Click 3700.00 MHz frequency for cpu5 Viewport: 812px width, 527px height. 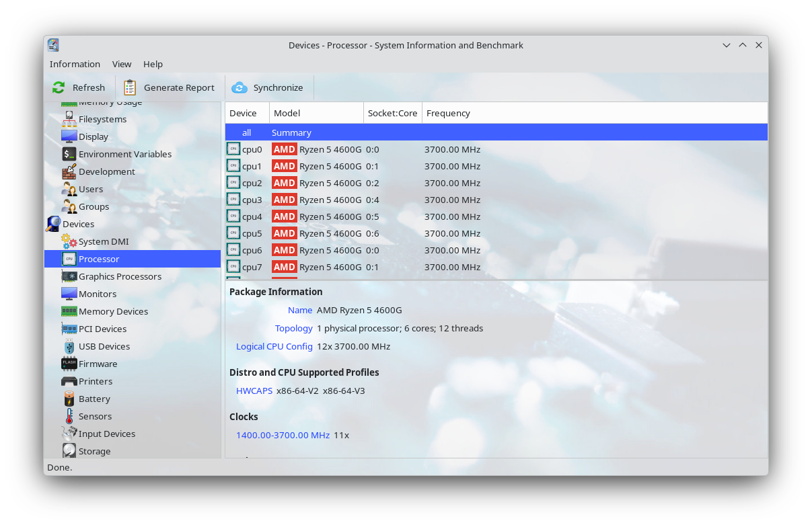point(452,233)
